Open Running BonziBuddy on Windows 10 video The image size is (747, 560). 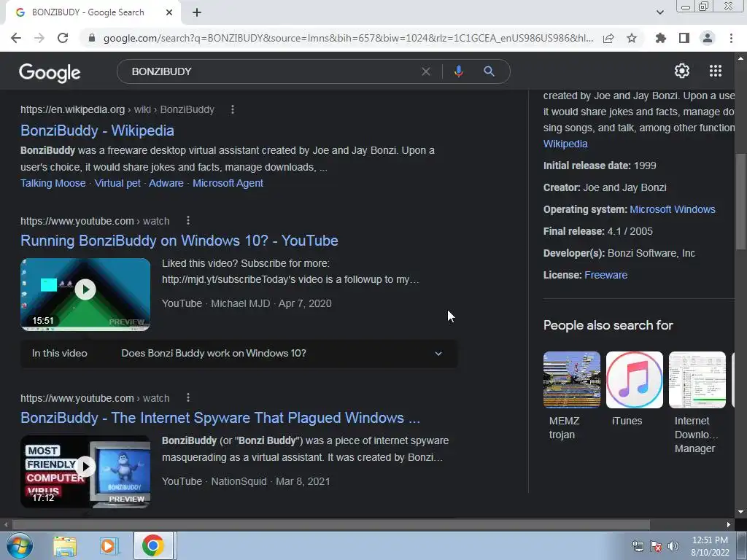(x=179, y=241)
